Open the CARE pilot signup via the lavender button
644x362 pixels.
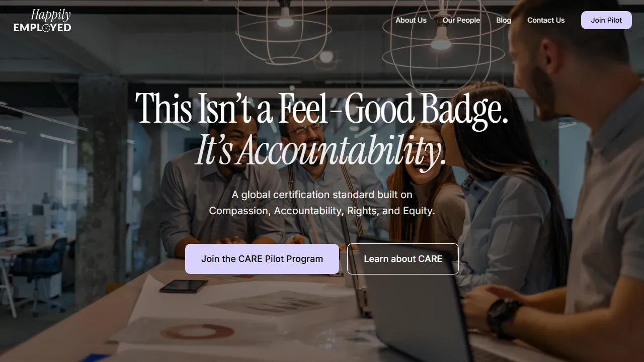262,258
